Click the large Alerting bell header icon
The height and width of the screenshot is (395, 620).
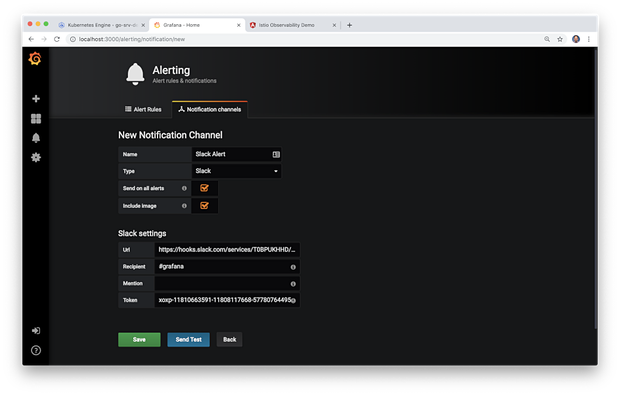pos(135,74)
